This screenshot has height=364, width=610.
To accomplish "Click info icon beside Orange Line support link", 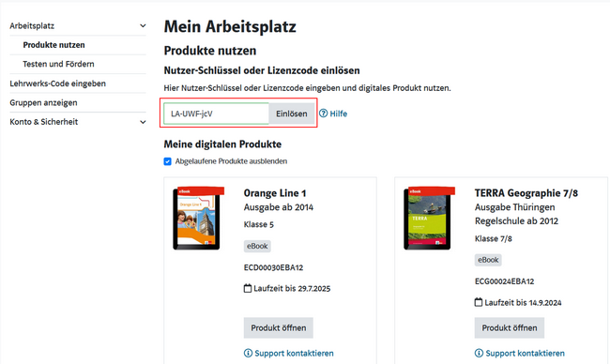I will (248, 353).
